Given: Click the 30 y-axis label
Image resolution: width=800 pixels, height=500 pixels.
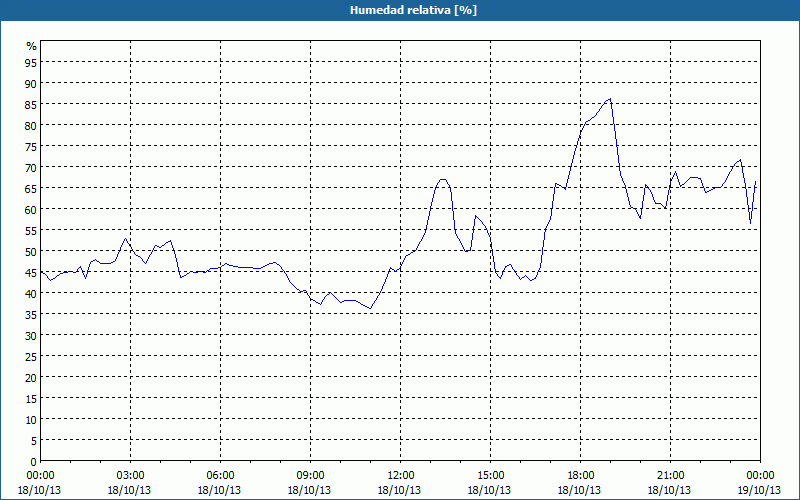Looking at the screenshot, I should tap(31, 336).
